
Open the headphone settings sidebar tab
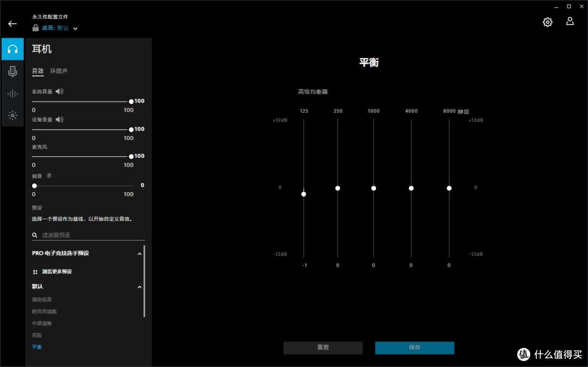(x=13, y=49)
